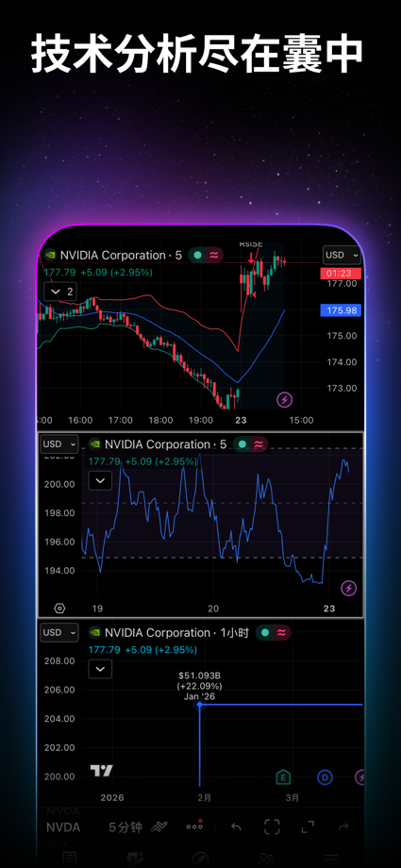Tap NVIDIA logo in middle chart header
This screenshot has height=868, width=401.
[94, 444]
